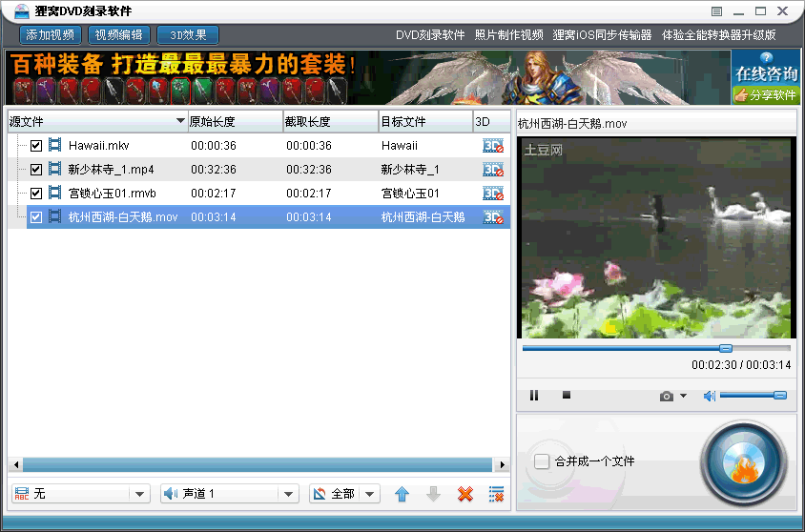The image size is (805, 532).
Task: Open the 源文件 column dropdown arrow
Action: (x=180, y=121)
